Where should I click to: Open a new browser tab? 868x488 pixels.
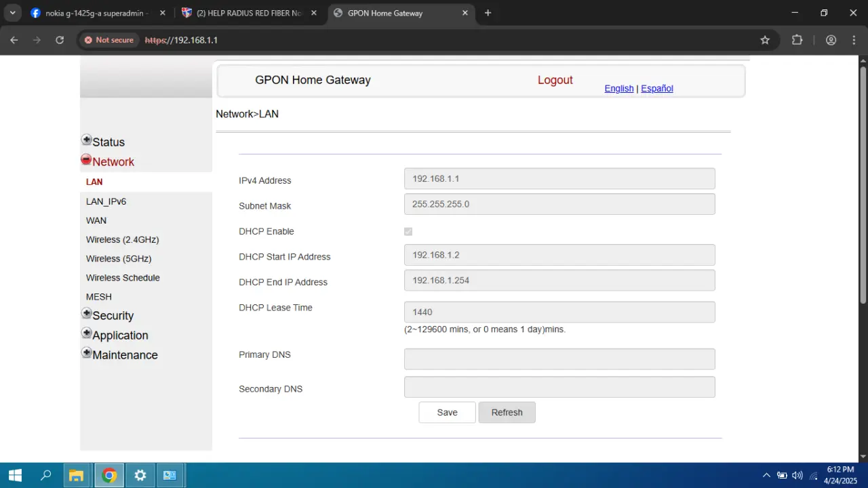(488, 13)
